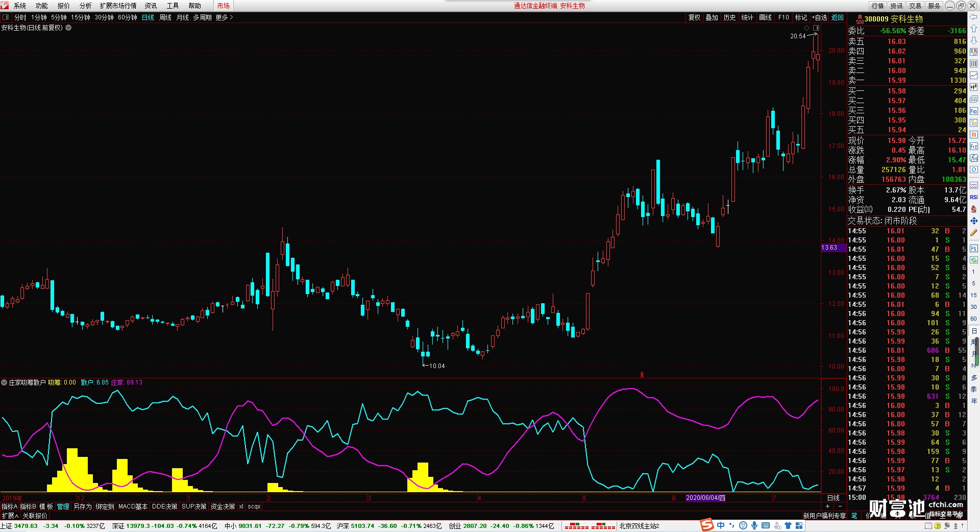Open the candlestick K-line sidebar icon

(974, 87)
